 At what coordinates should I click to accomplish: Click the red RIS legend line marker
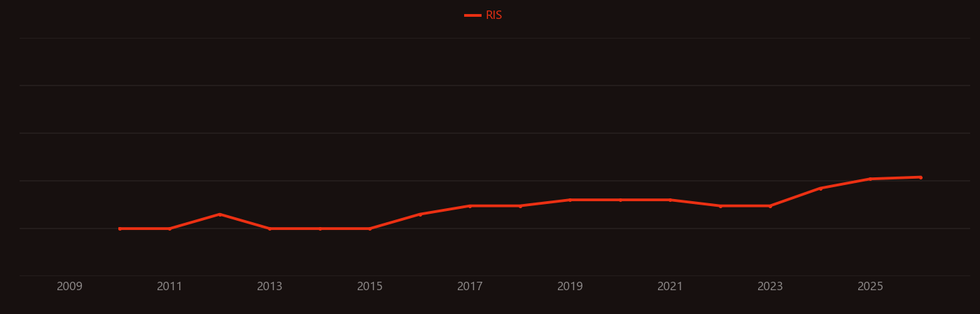click(472, 15)
